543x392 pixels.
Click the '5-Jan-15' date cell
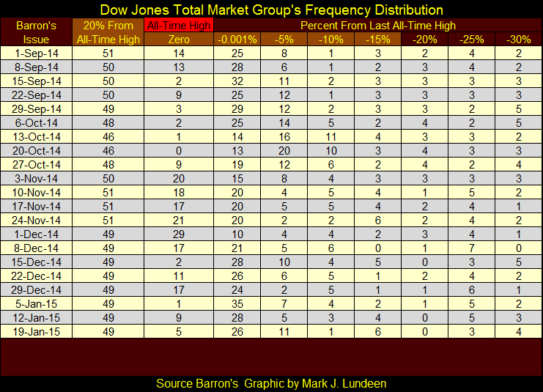click(x=37, y=303)
